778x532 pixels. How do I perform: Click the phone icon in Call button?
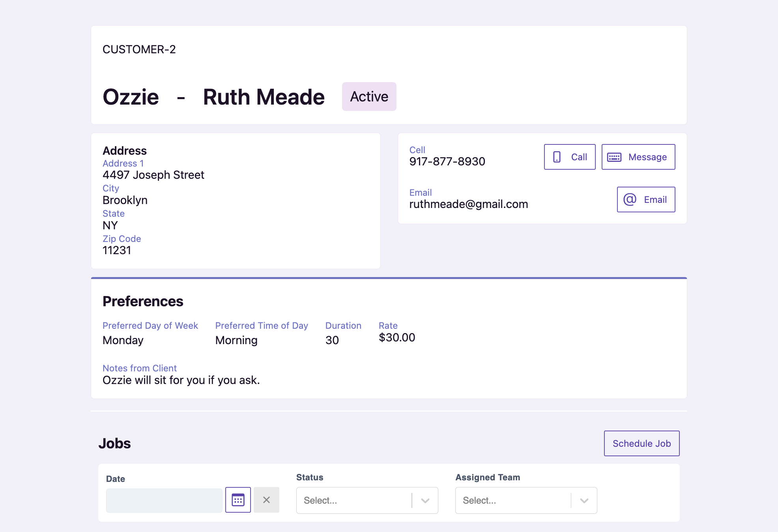(x=557, y=157)
